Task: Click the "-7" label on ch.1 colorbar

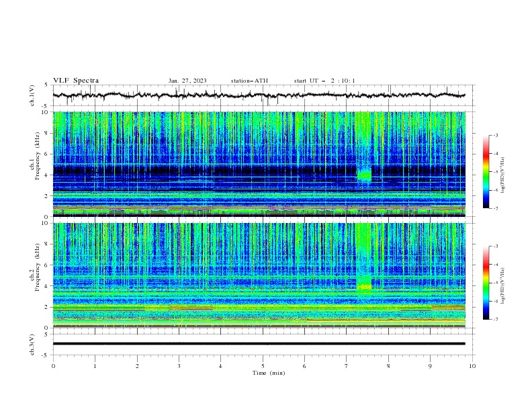Action: coord(495,208)
